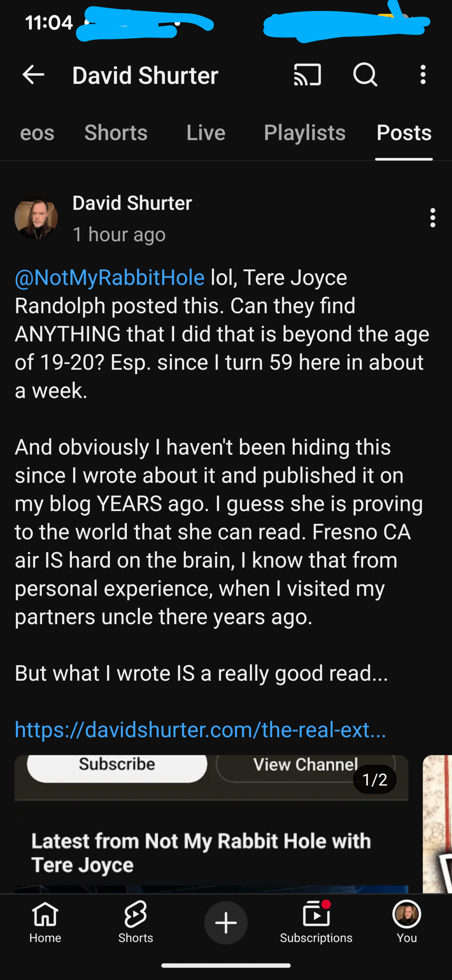
Task: Open the cast to device icon
Action: [x=307, y=75]
